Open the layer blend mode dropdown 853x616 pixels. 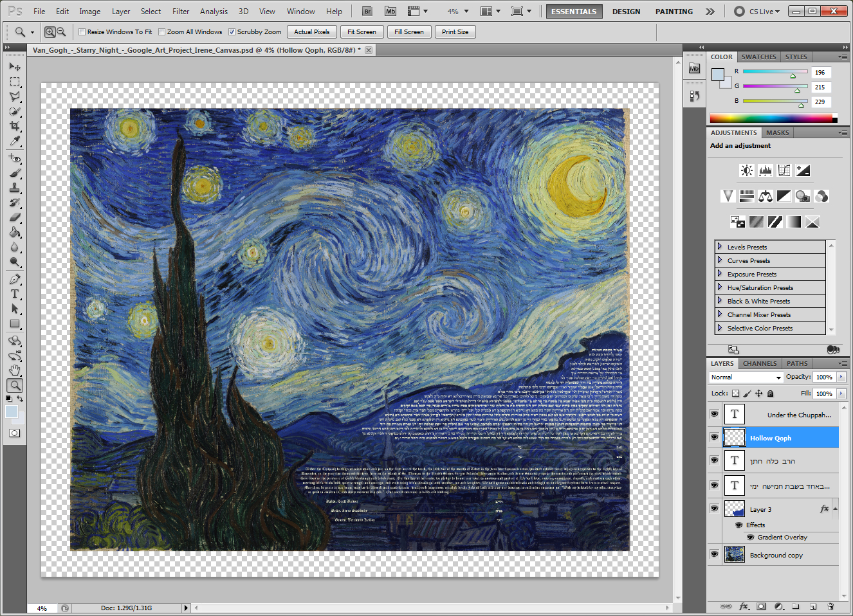click(x=746, y=377)
